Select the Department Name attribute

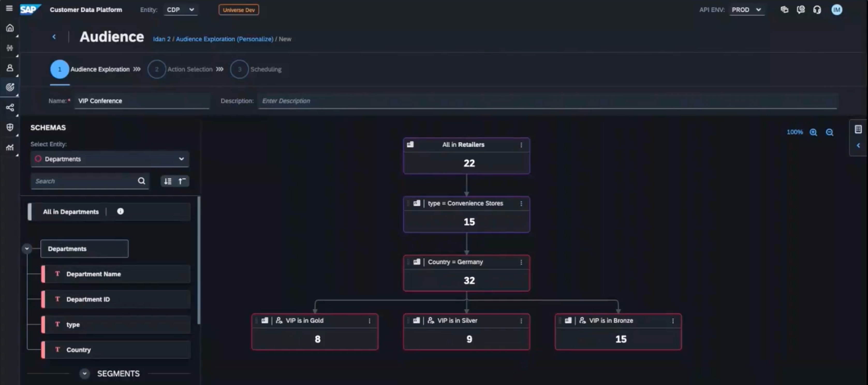(x=116, y=274)
